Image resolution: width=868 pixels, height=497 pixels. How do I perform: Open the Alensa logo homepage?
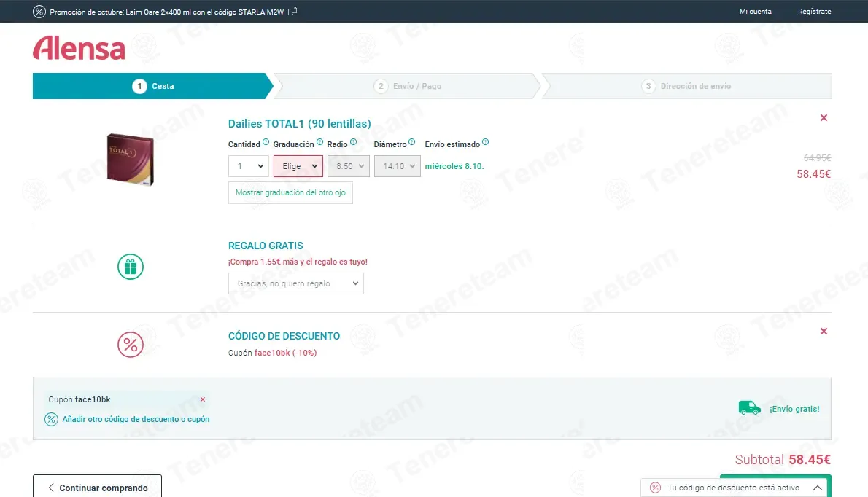click(x=80, y=48)
